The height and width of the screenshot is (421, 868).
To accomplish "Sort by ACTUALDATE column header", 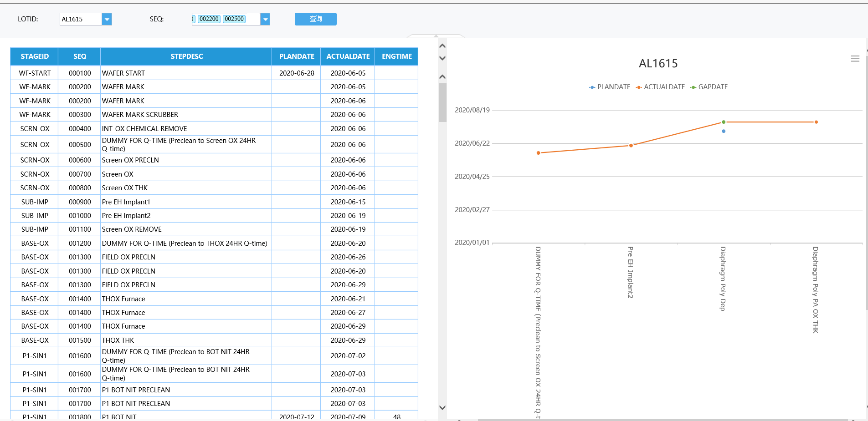I will (x=348, y=56).
